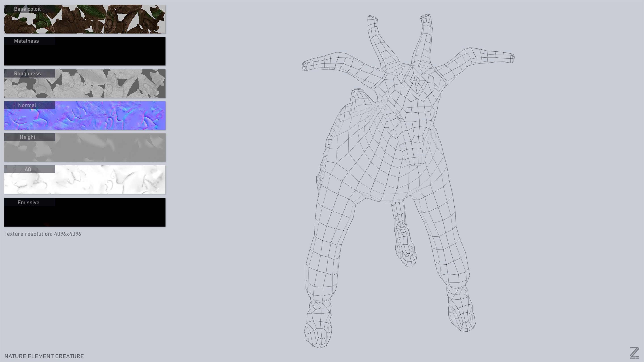Image resolution: width=644 pixels, height=362 pixels.
Task: Open the Normal texture map thumbnail
Action: click(x=85, y=116)
